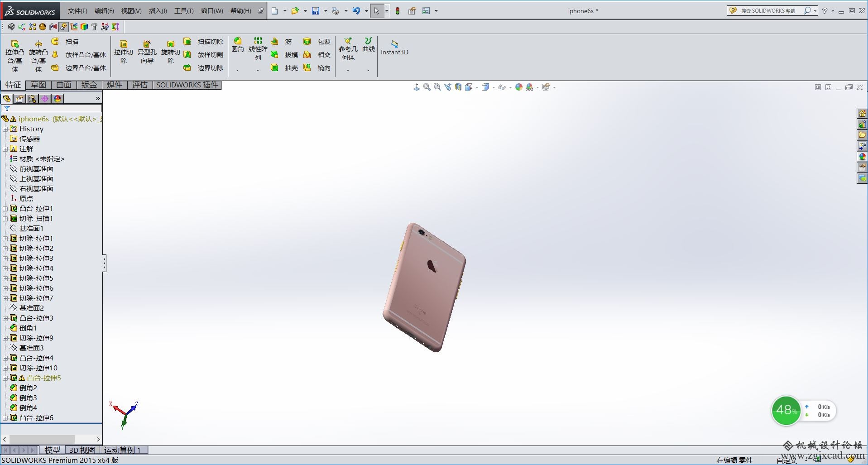Expand the panel tabs overflow chevron
868x465 pixels.
tap(98, 99)
